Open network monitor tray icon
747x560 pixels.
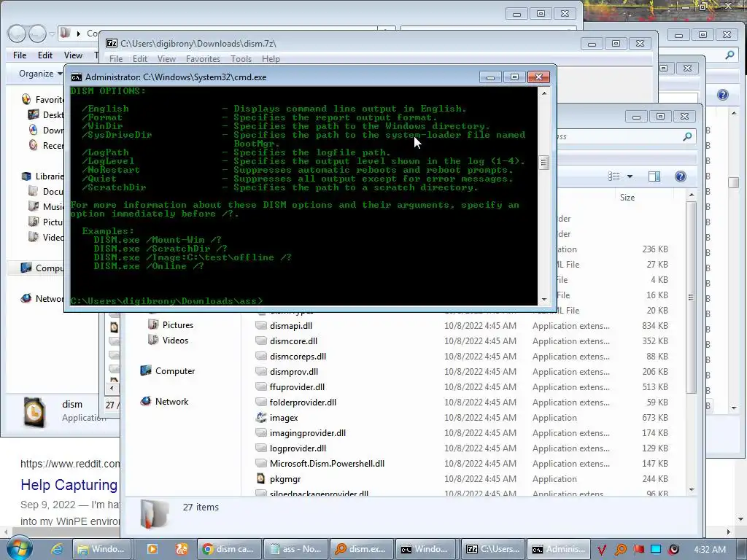(x=656, y=550)
